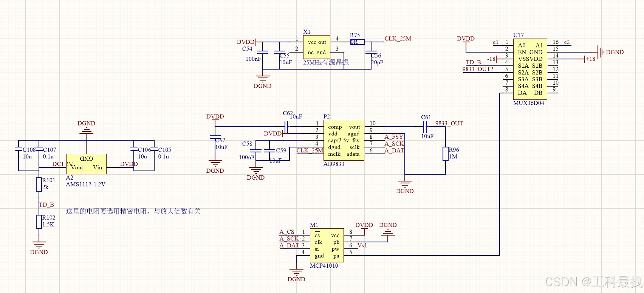
Task: Click the TD_B label next to U17
Action: tap(473, 62)
